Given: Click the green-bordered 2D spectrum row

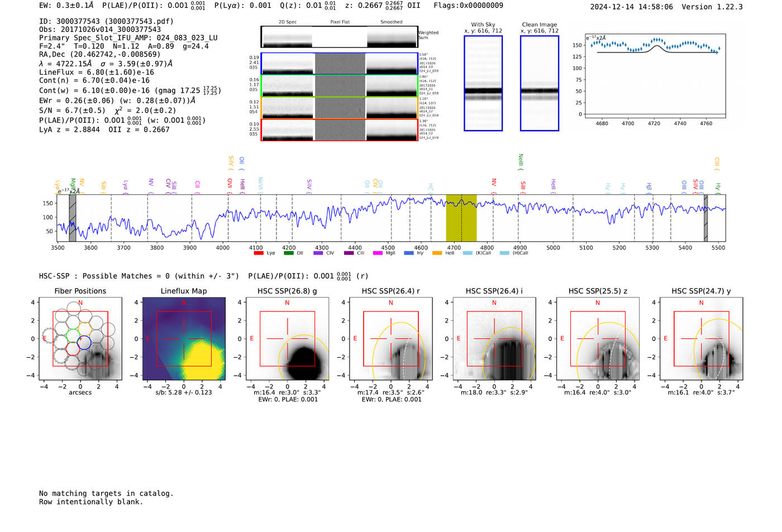Looking at the screenshot, I should tap(339, 86).
